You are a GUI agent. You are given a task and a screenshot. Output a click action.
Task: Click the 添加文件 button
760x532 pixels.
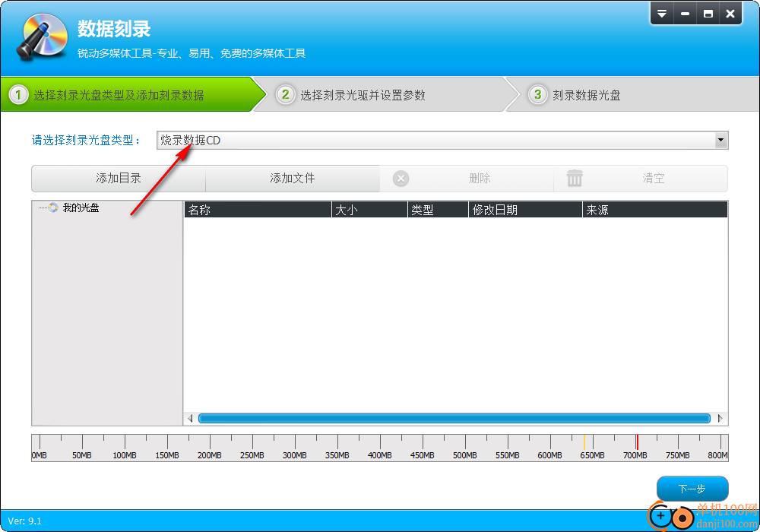(x=293, y=179)
